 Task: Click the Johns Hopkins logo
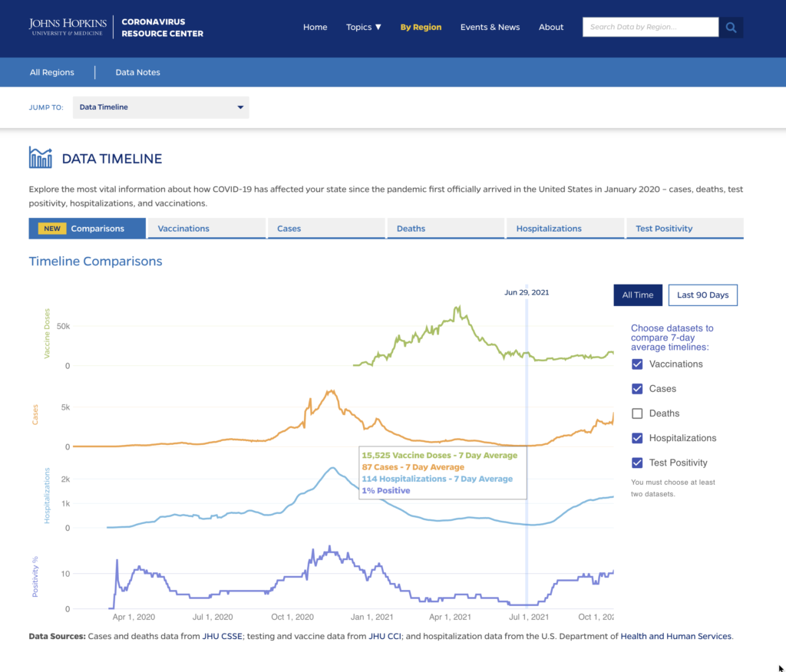pyautogui.click(x=68, y=28)
